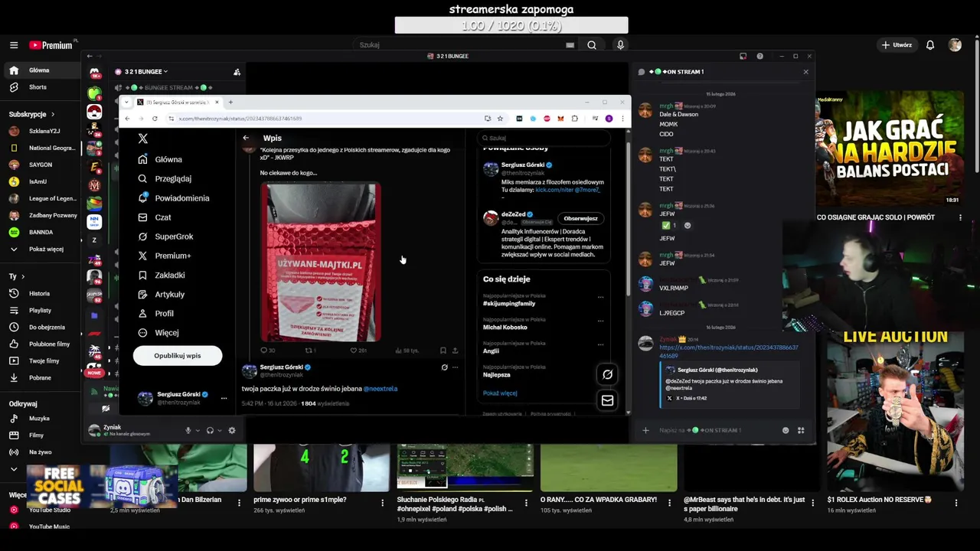Screen dimensions: 980x551
Task: Click the checkmark reaction on JEFW message
Action: (x=668, y=226)
